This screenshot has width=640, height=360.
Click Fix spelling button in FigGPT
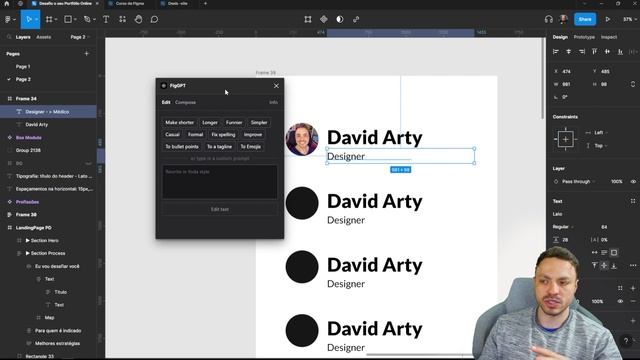pos(223,134)
